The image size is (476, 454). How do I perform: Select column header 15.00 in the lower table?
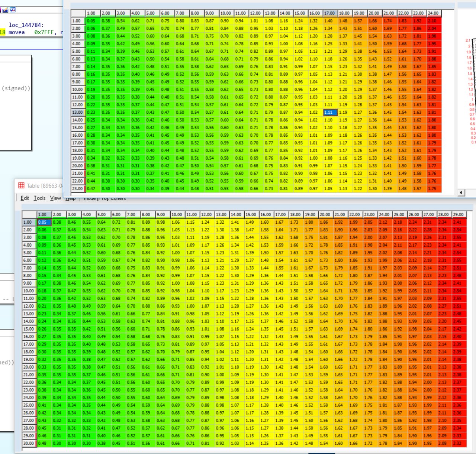[x=251, y=214]
